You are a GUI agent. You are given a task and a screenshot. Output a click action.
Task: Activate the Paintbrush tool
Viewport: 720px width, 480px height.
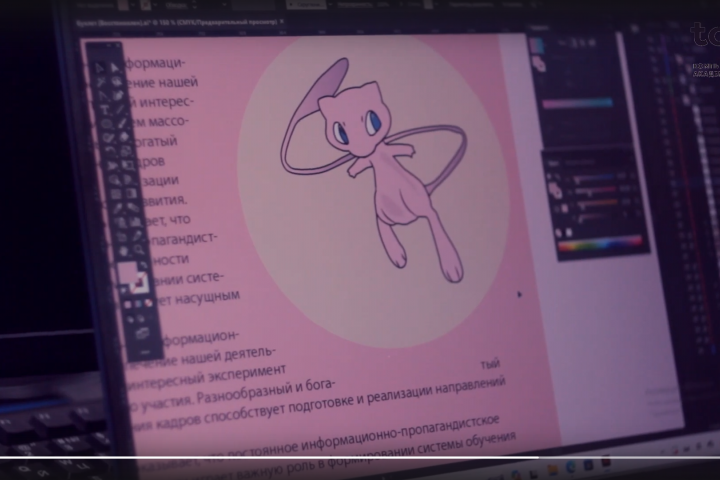click(x=121, y=123)
